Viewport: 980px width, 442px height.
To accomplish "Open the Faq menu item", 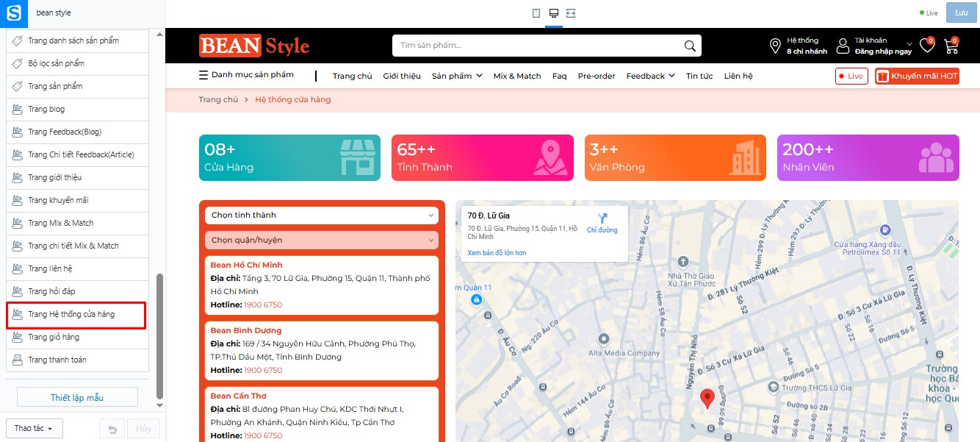I will [x=560, y=76].
